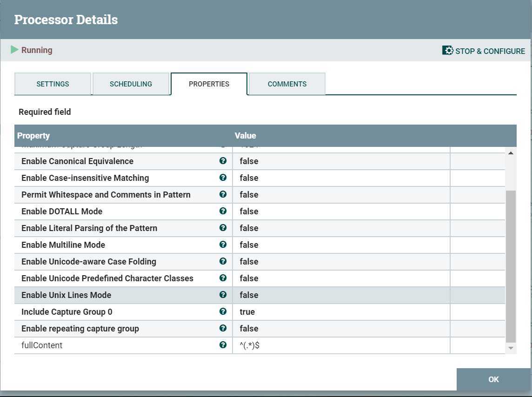Viewport: 532px width, 397px height.
Task: Show help for Include Capture Group 0
Action: (223, 311)
